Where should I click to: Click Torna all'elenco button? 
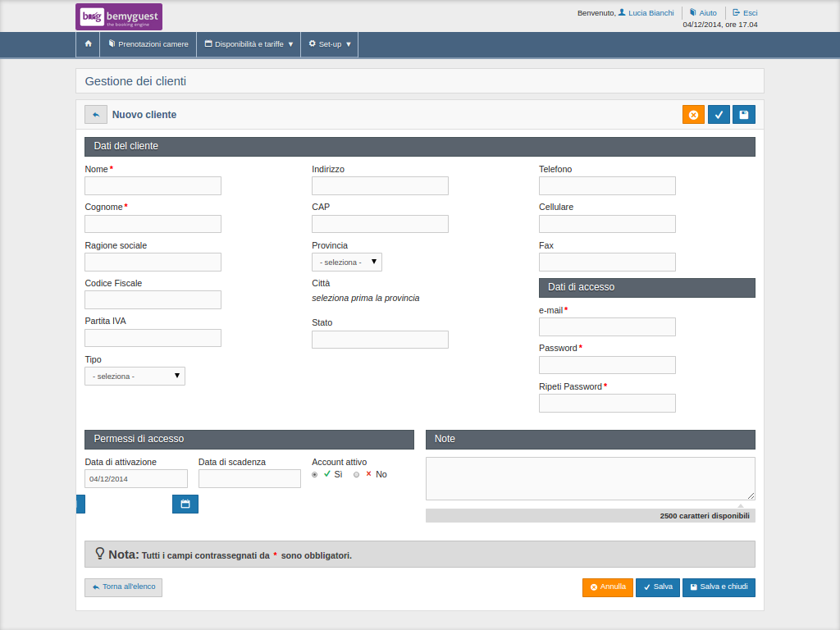coord(123,587)
